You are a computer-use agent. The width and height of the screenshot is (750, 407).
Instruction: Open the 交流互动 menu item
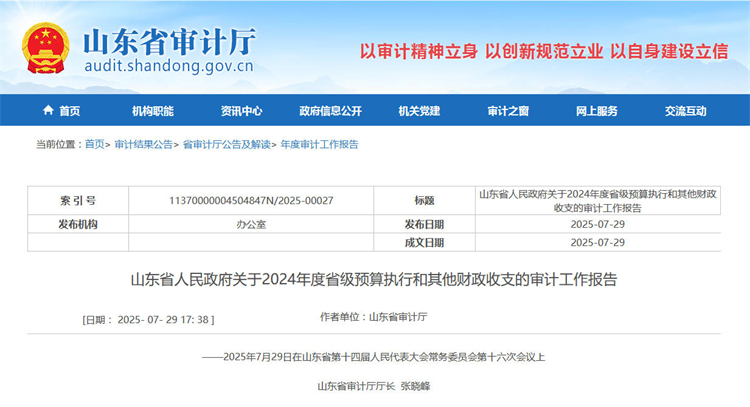coord(685,111)
